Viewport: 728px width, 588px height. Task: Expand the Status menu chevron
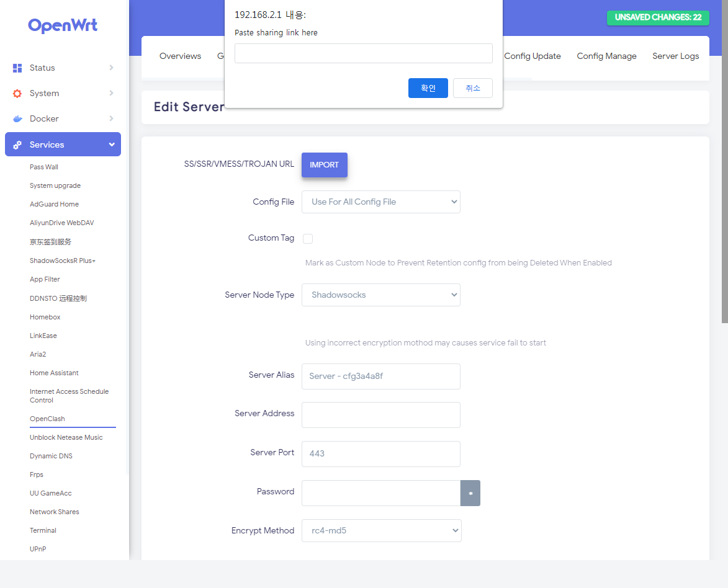(x=112, y=68)
